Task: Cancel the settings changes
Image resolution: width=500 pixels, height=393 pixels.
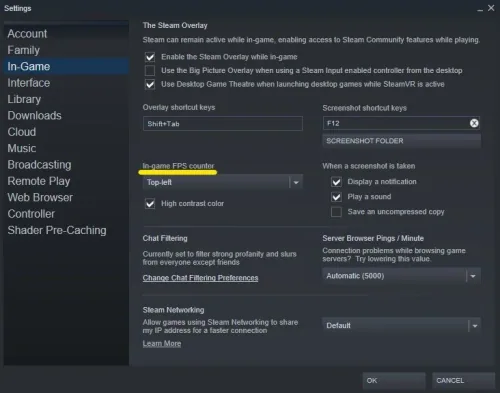Action: [464, 381]
